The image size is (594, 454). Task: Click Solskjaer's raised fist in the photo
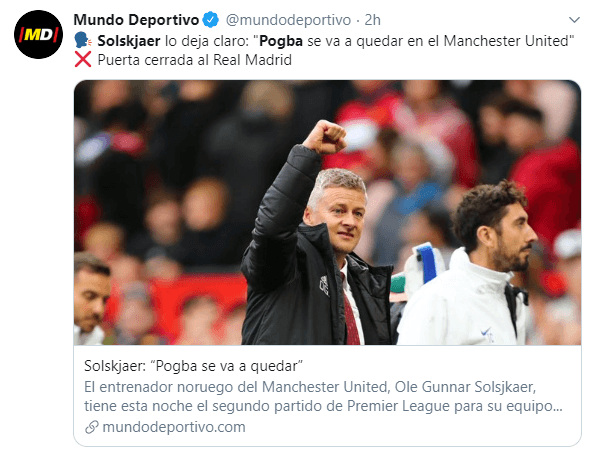point(325,137)
